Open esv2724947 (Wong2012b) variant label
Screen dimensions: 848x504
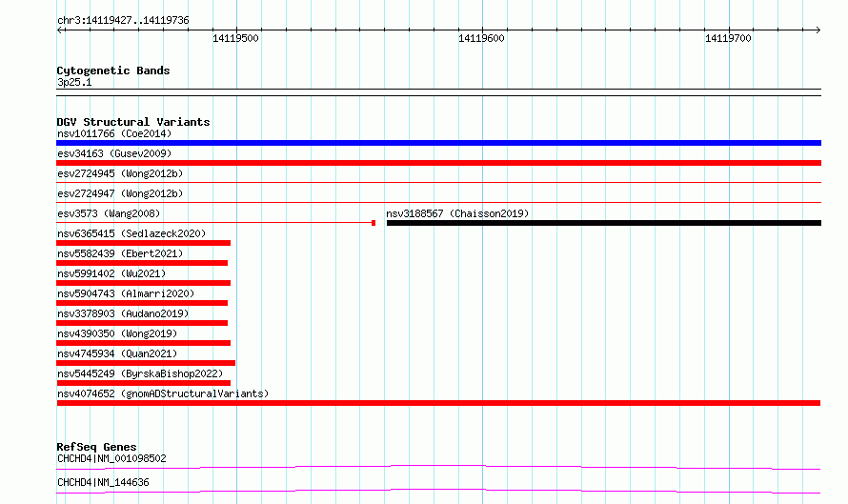click(120, 193)
